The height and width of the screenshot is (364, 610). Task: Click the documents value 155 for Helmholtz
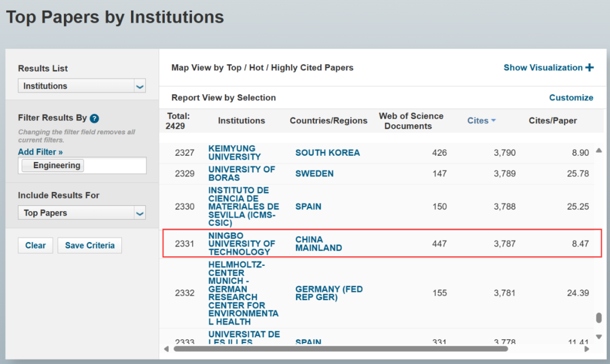(439, 293)
